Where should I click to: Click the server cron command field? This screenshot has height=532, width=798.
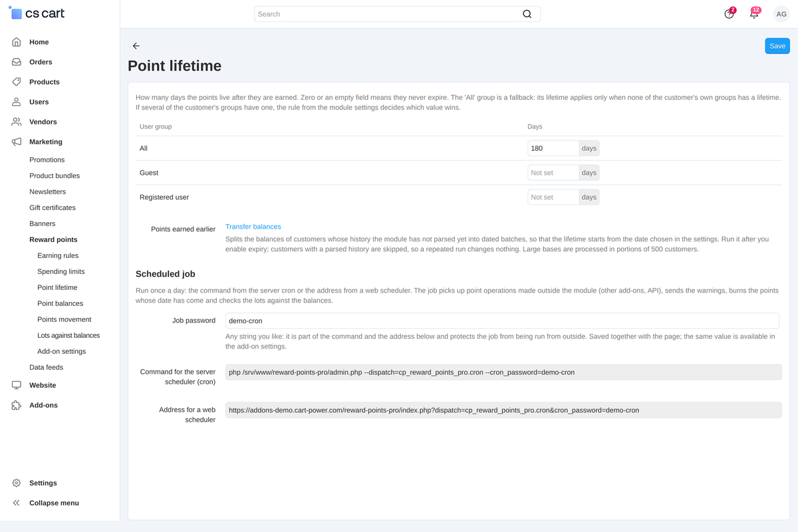503,372
